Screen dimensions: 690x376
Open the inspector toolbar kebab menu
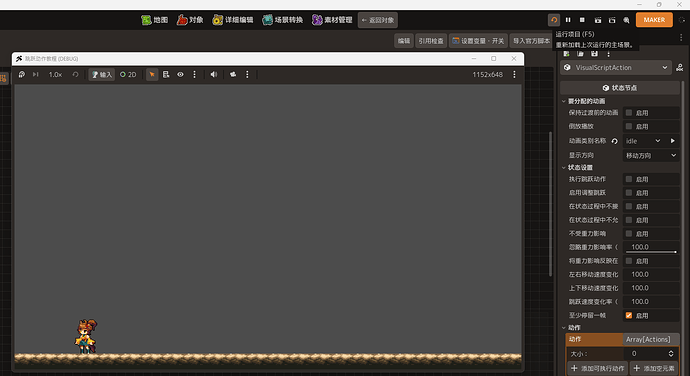pos(609,54)
